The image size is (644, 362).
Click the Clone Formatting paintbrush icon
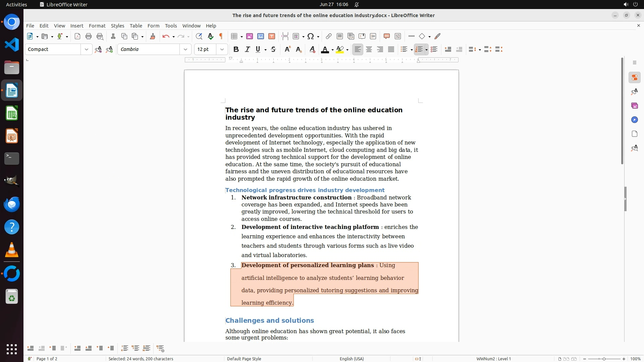[x=153, y=37]
